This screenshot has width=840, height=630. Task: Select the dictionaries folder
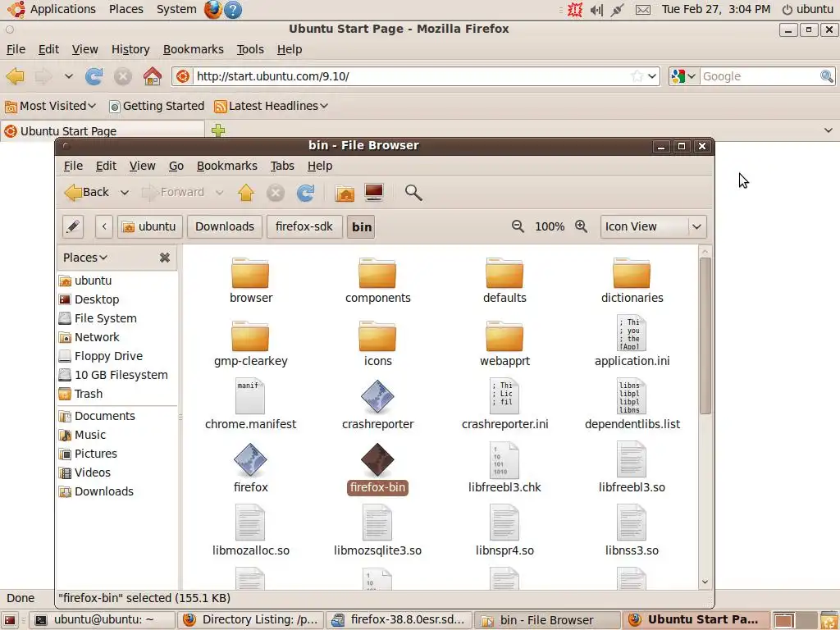point(632,273)
